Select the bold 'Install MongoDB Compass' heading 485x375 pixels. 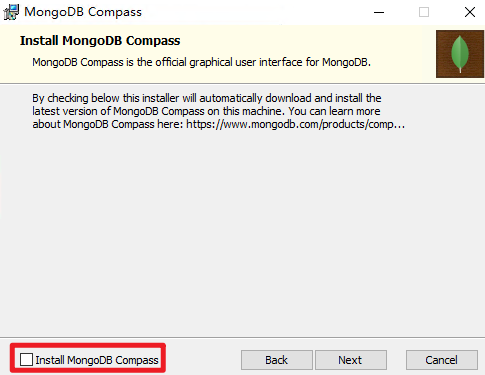[100, 41]
